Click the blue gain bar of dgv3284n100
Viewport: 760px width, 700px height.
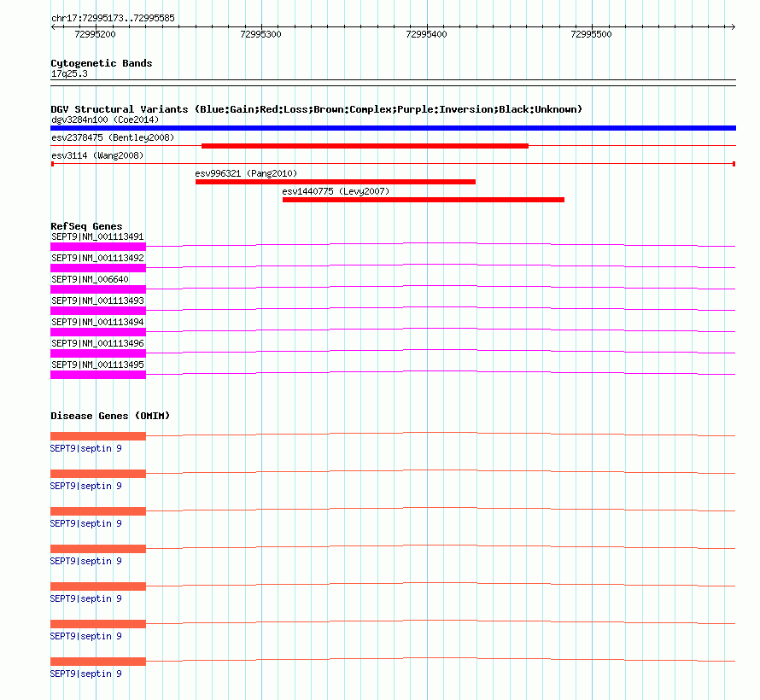point(393,128)
